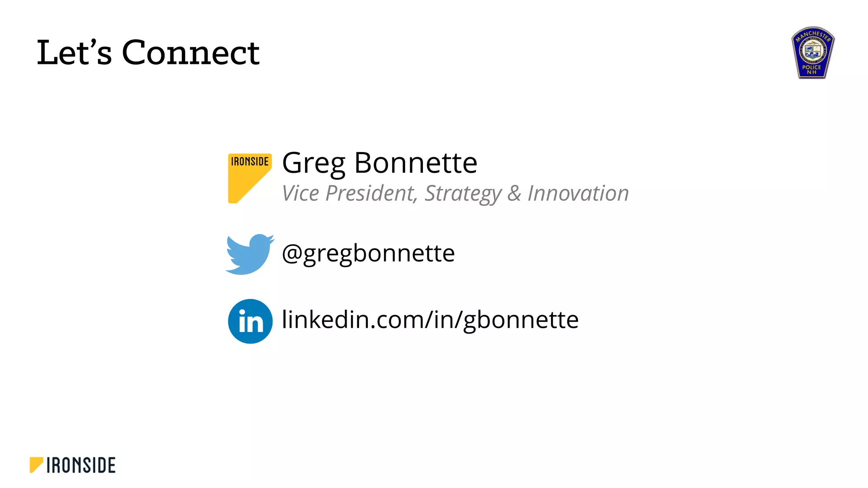Click the blue LinkedIn circle icon
Screen dimensions: 868x488
coord(250,321)
